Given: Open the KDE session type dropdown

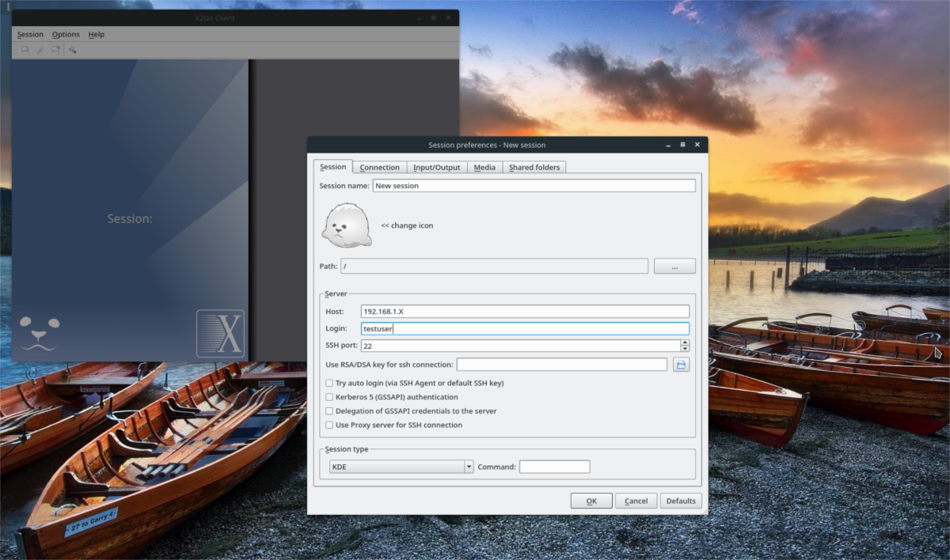Looking at the screenshot, I should click(x=401, y=467).
